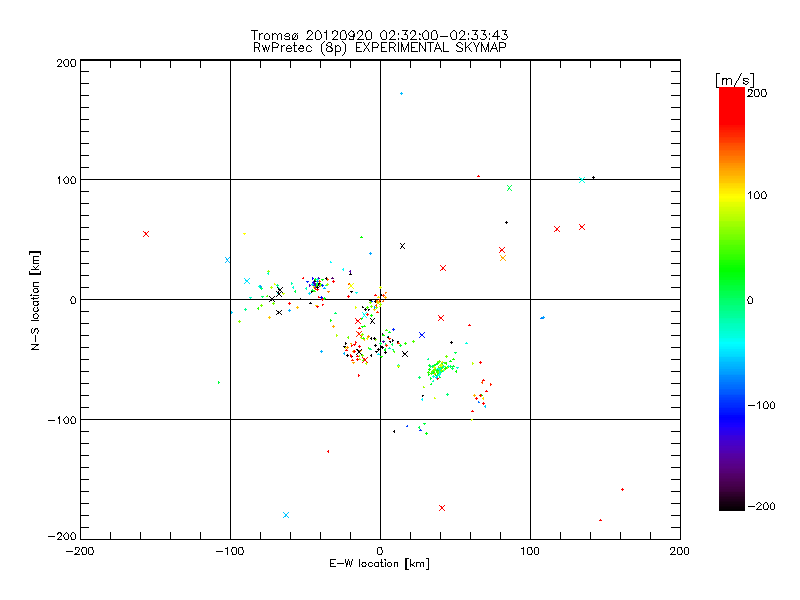Screen dimensions: 800x600
Task: Click the cyan X marker on the 100 km line
Action: (582, 180)
